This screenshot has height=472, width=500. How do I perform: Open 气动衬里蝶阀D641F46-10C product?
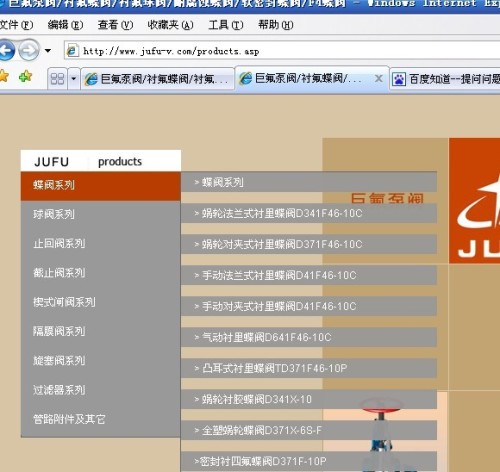tap(309, 337)
